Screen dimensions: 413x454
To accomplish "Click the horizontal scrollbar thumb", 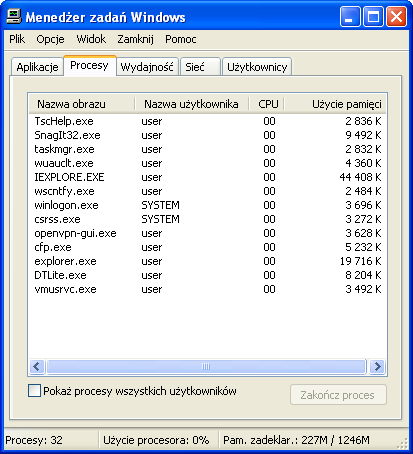I will [x=206, y=367].
